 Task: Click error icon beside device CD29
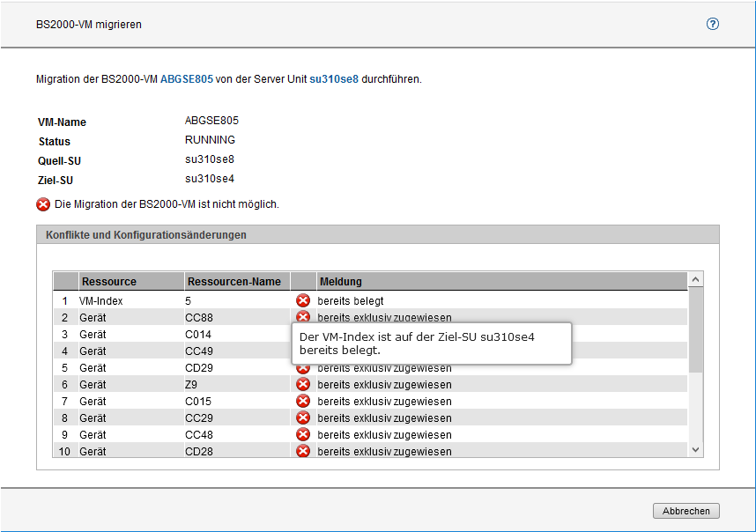pyautogui.click(x=303, y=367)
